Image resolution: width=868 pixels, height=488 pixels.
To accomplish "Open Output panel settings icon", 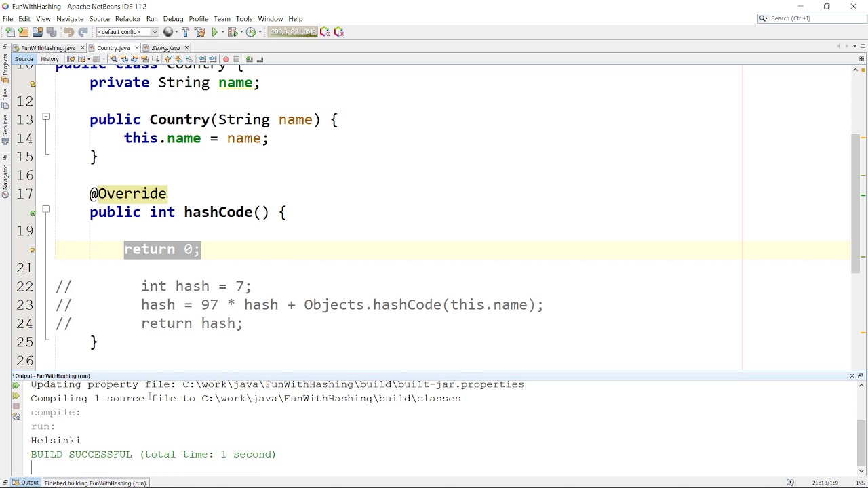I will (16, 417).
